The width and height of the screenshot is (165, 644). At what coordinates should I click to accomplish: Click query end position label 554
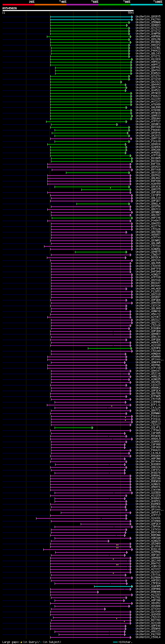(130, 13)
